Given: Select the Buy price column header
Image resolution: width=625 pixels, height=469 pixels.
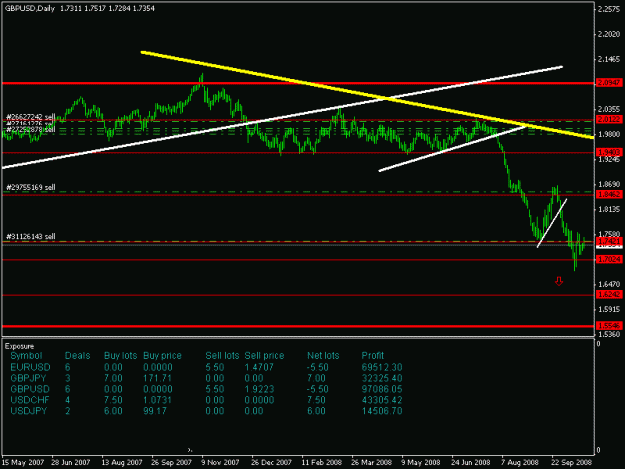Looking at the screenshot, I should [162, 356].
